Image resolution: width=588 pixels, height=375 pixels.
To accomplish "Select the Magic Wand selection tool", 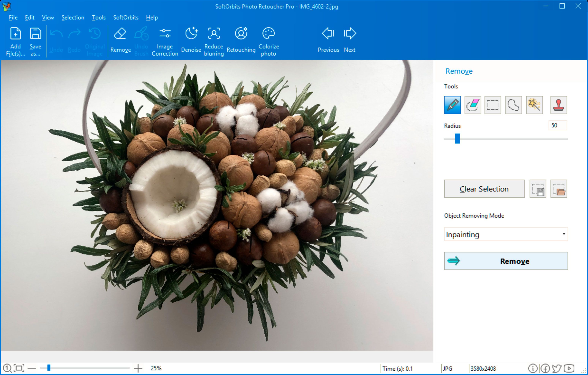I will (534, 104).
